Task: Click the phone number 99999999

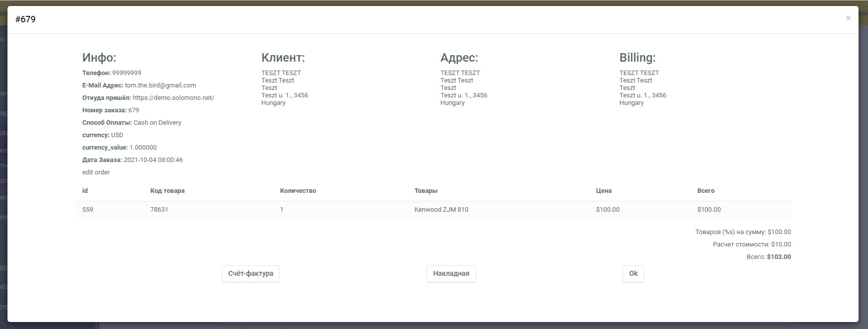Action: [x=126, y=73]
